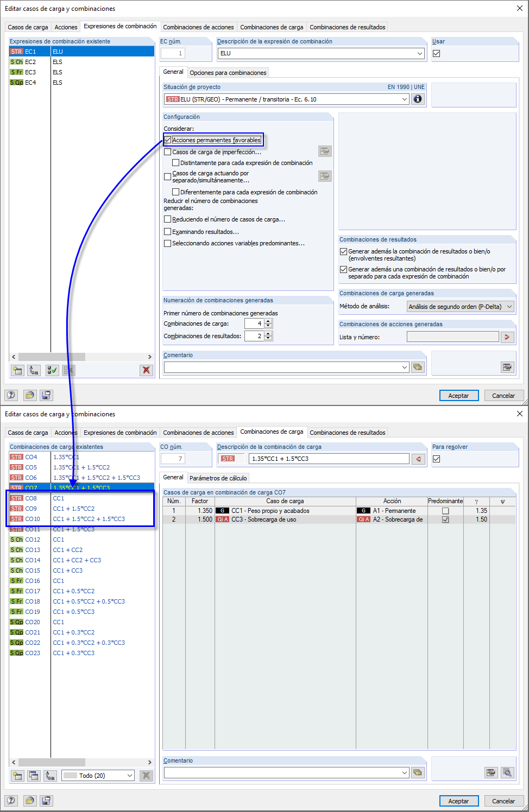Click red arrow beside Lista y número
The image size is (529, 812).
pos(507,337)
